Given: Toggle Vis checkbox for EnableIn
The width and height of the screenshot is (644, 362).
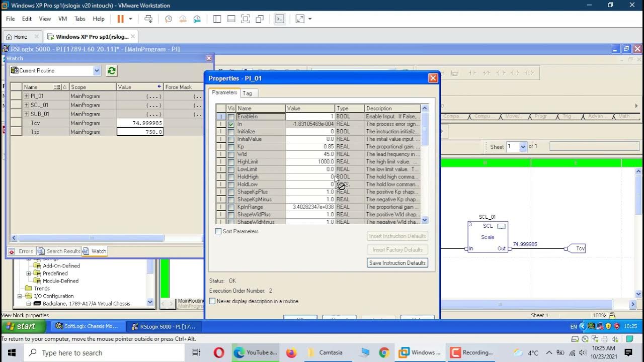Looking at the screenshot, I should click(231, 117).
